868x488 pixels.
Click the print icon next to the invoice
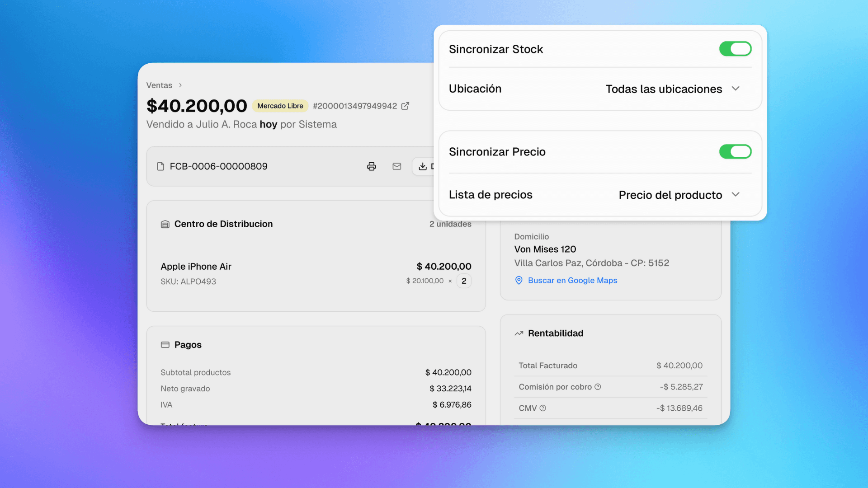(x=372, y=166)
